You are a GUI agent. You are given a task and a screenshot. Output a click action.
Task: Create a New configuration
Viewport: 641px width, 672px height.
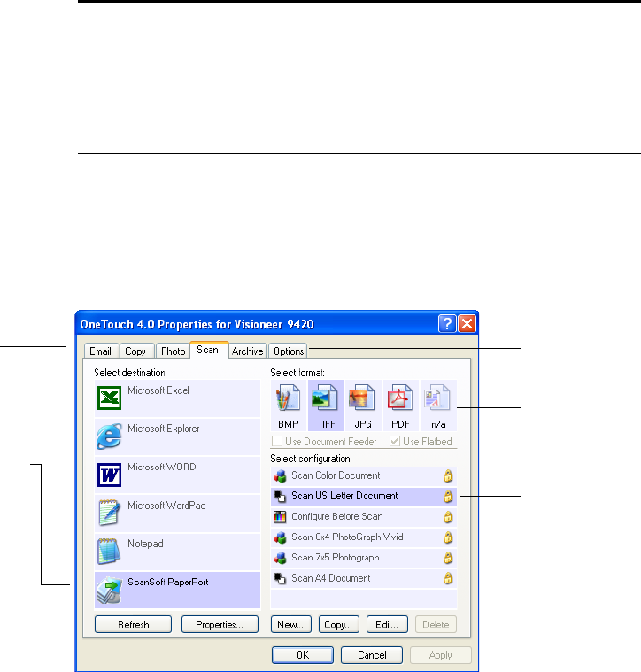coord(291,624)
